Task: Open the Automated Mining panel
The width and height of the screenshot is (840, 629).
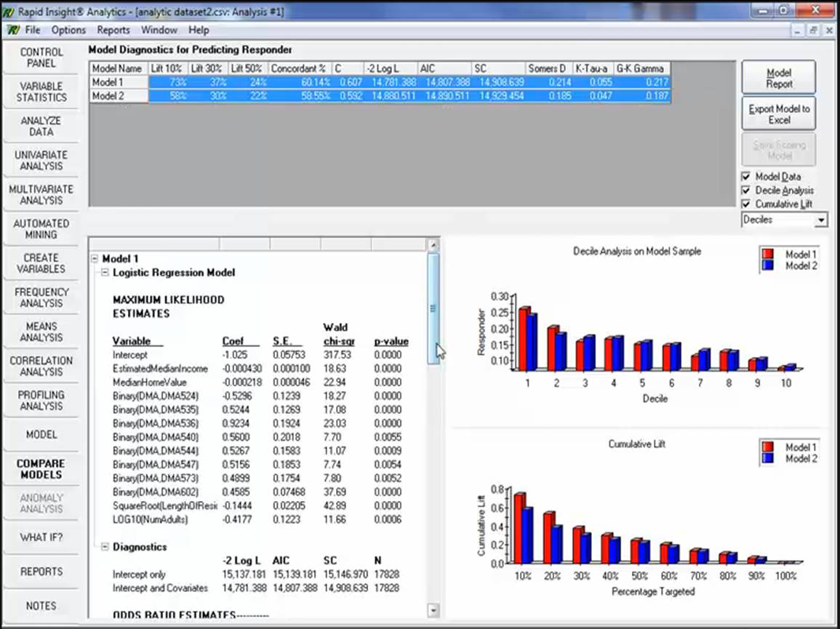Action: click(41, 228)
